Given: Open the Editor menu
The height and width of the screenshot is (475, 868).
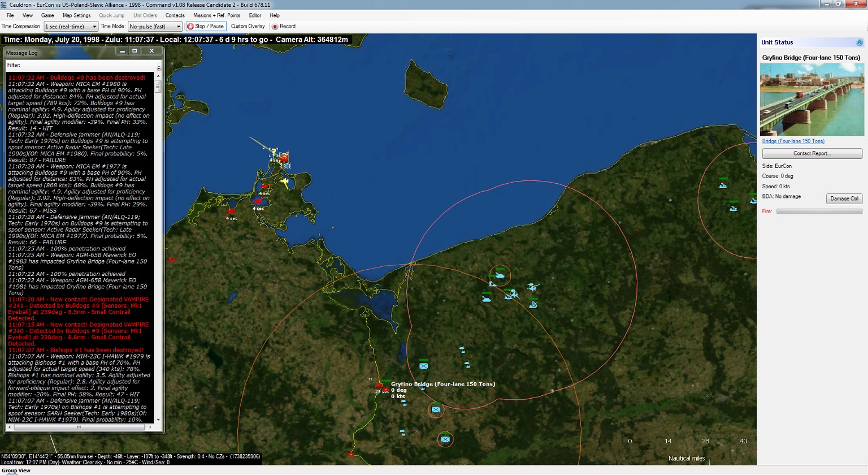Looking at the screenshot, I should pos(255,15).
